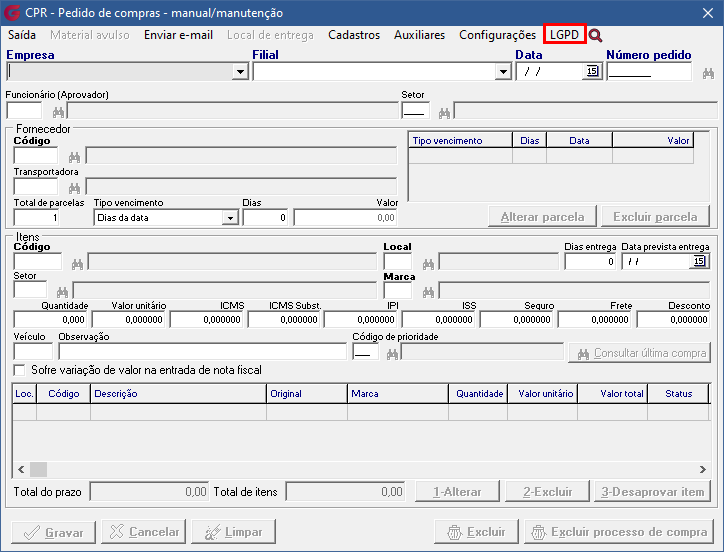Click binoculars lookup for Transportadora
Image resolution: width=724 pixels, height=552 pixels.
(74, 188)
